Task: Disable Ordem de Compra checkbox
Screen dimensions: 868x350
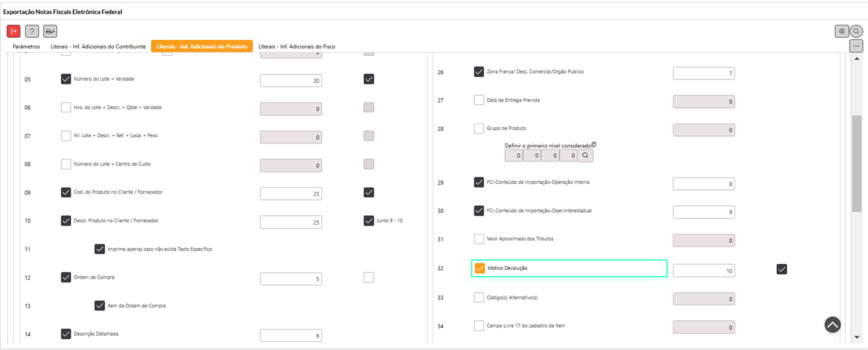Action: 66,277
